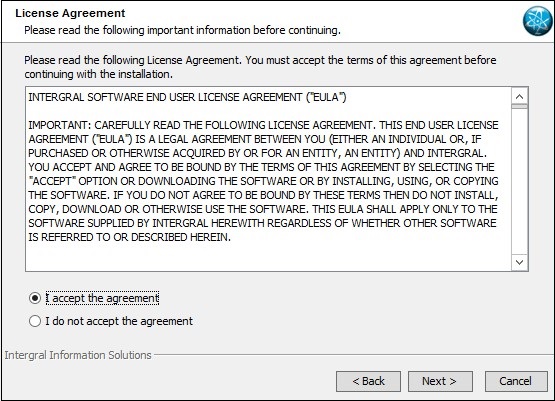Screen dimensions: 555x401
Task: Click the blue atom installer logo icon
Action: (x=538, y=21)
